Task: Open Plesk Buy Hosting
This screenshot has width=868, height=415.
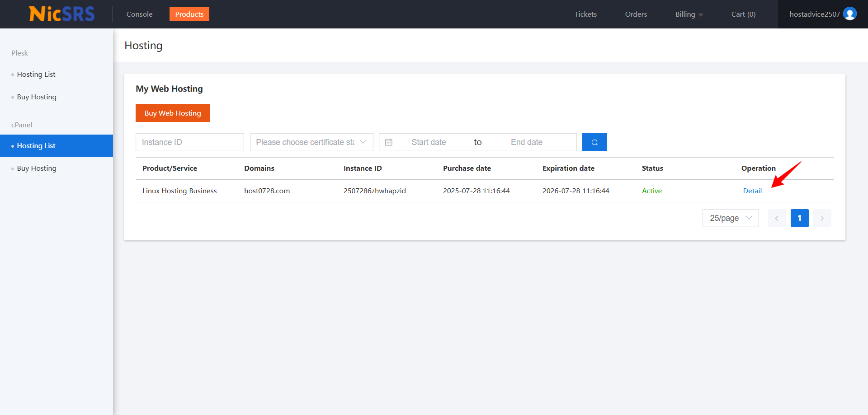Action: (x=37, y=97)
